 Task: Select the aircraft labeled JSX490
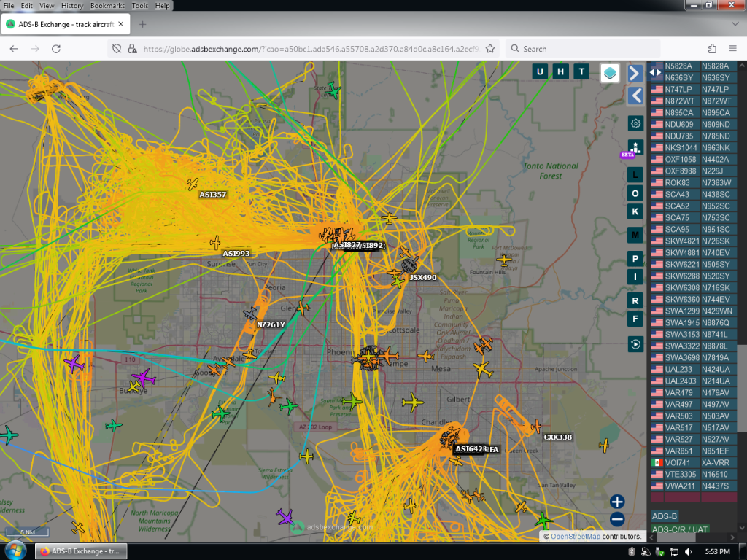(x=410, y=265)
